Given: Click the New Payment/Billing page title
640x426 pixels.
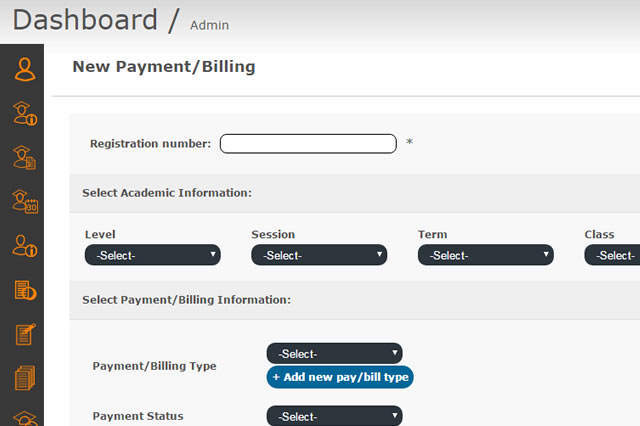Looking at the screenshot, I should pyautogui.click(x=164, y=67).
